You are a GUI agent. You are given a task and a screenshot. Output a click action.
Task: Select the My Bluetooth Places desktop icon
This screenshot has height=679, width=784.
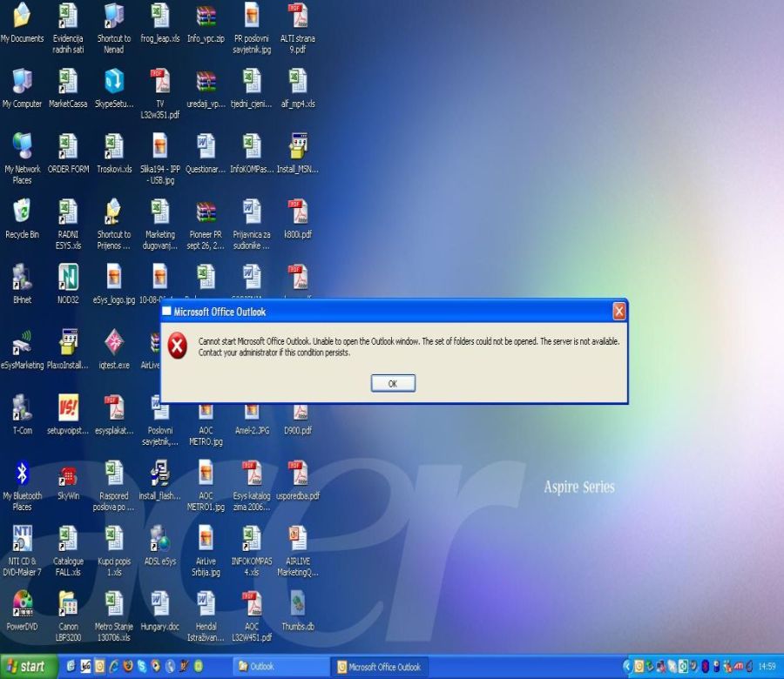pyautogui.click(x=22, y=486)
